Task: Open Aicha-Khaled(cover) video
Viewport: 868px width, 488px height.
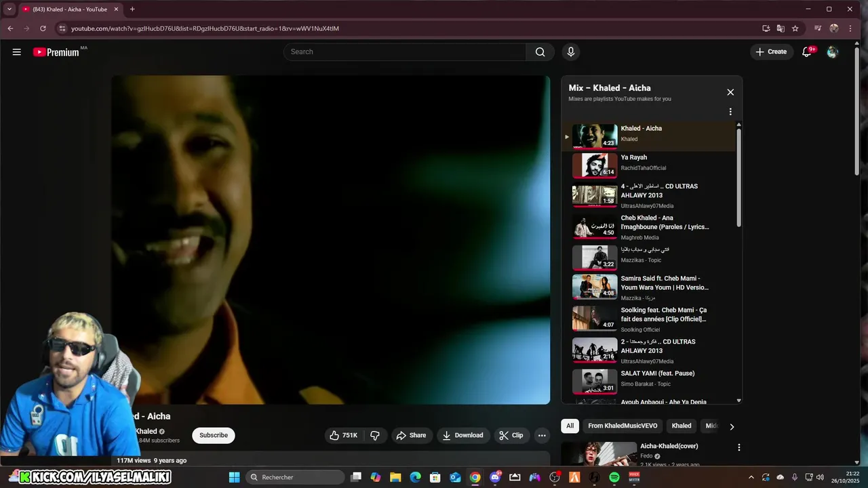Action: click(669, 446)
